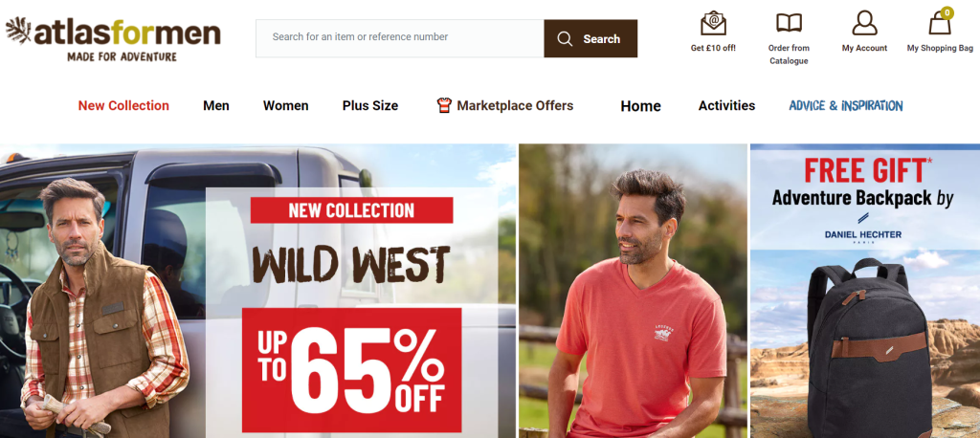Image resolution: width=980 pixels, height=438 pixels.
Task: Open the Free Gift Adventure Backpack banner
Action: coord(865,291)
